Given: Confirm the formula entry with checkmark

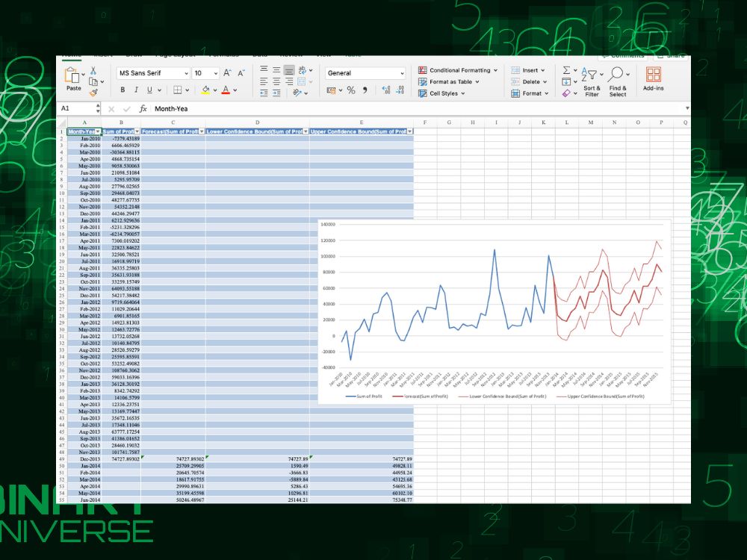Looking at the screenshot, I should [x=127, y=109].
